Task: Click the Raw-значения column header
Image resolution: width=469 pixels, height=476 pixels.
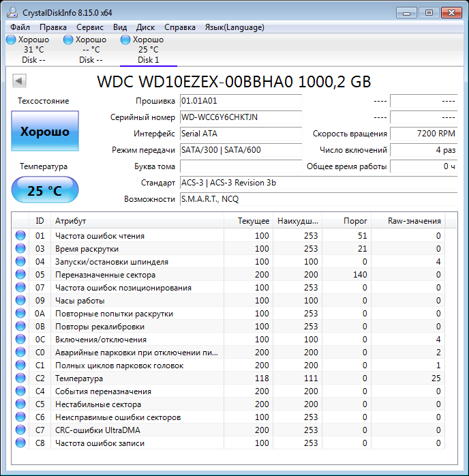Action: point(408,221)
